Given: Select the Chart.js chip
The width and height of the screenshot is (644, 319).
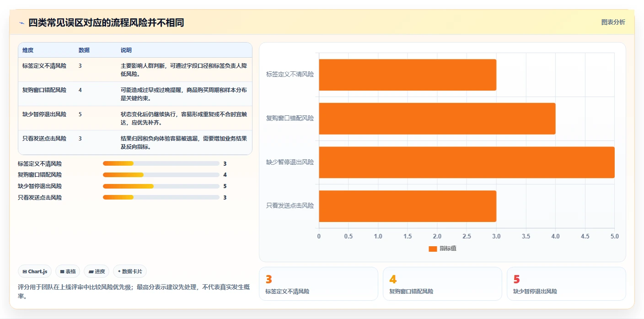Looking at the screenshot, I should pyautogui.click(x=35, y=271).
